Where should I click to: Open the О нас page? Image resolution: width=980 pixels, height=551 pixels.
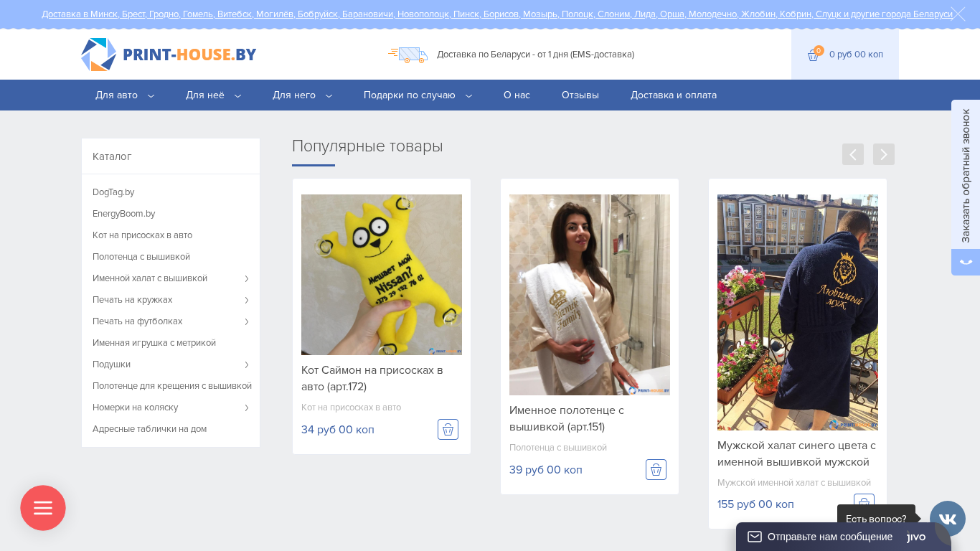[517, 95]
